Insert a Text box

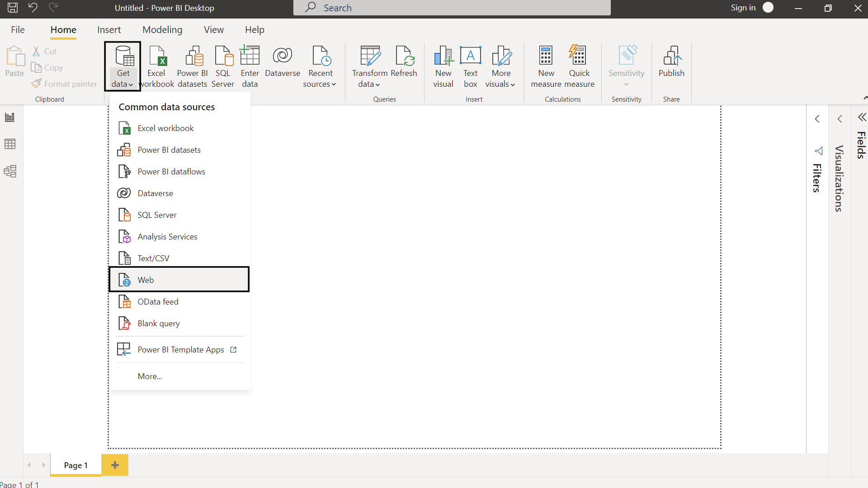pos(470,66)
